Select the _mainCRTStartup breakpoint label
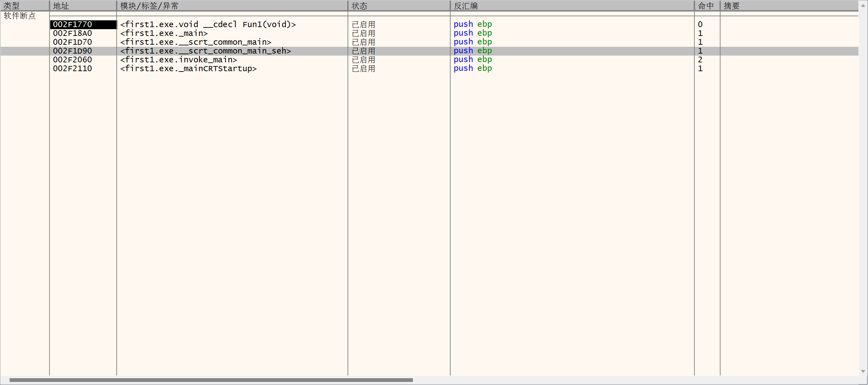This screenshot has height=385, width=868. tap(188, 68)
